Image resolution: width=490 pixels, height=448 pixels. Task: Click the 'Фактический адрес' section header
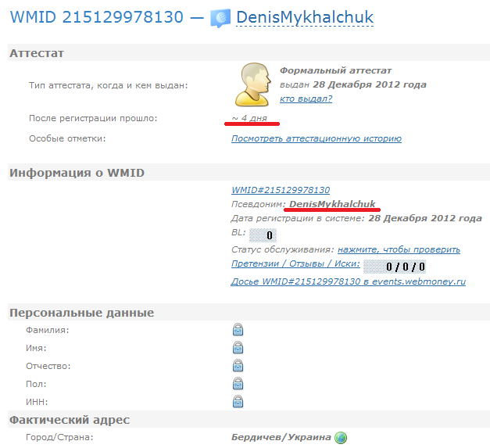pos(70,420)
